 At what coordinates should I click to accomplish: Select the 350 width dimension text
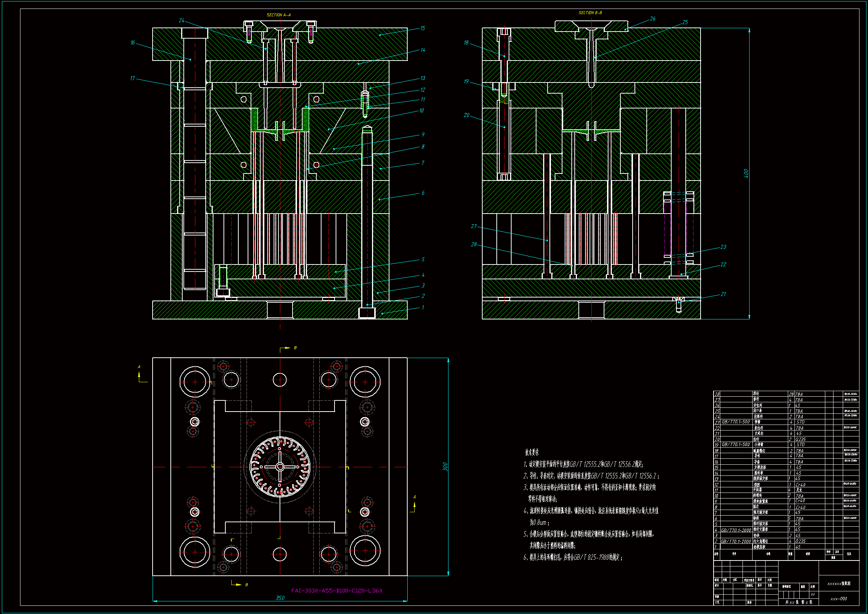(x=280, y=598)
